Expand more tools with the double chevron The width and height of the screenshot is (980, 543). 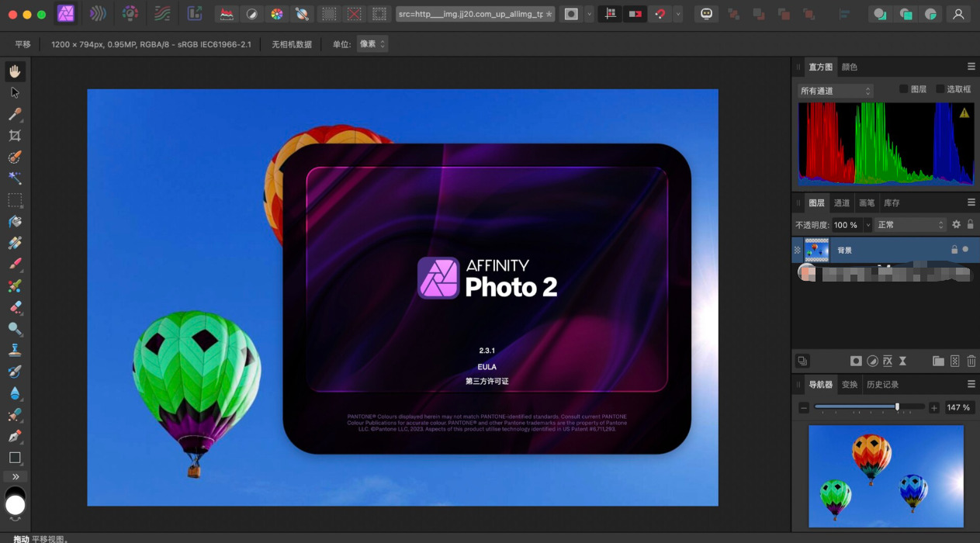(15, 476)
